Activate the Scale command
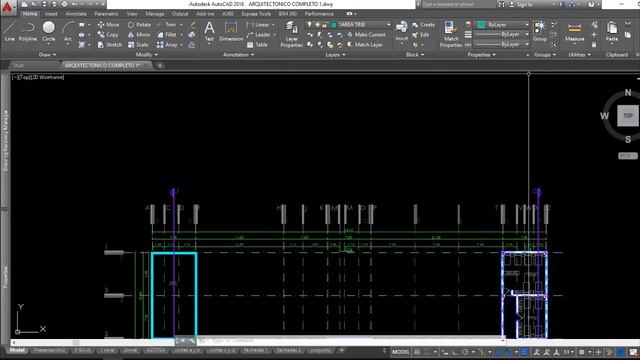This screenshot has width=640, height=360. 138,44
